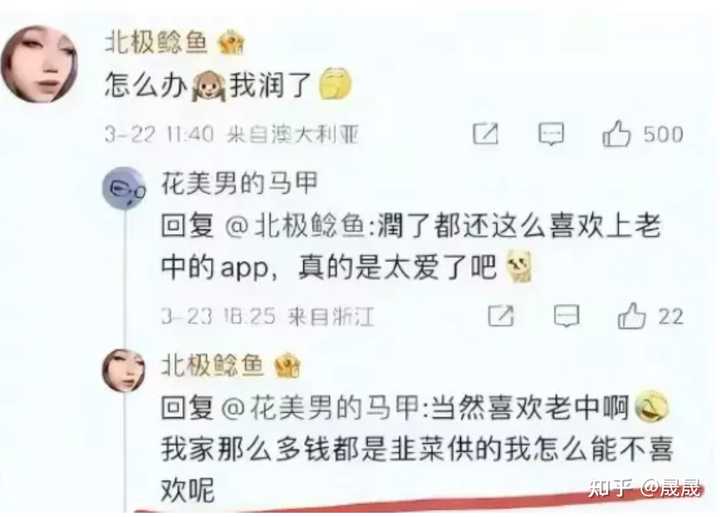Click the 22 like count
The height and width of the screenshot is (517, 720).
[671, 317]
